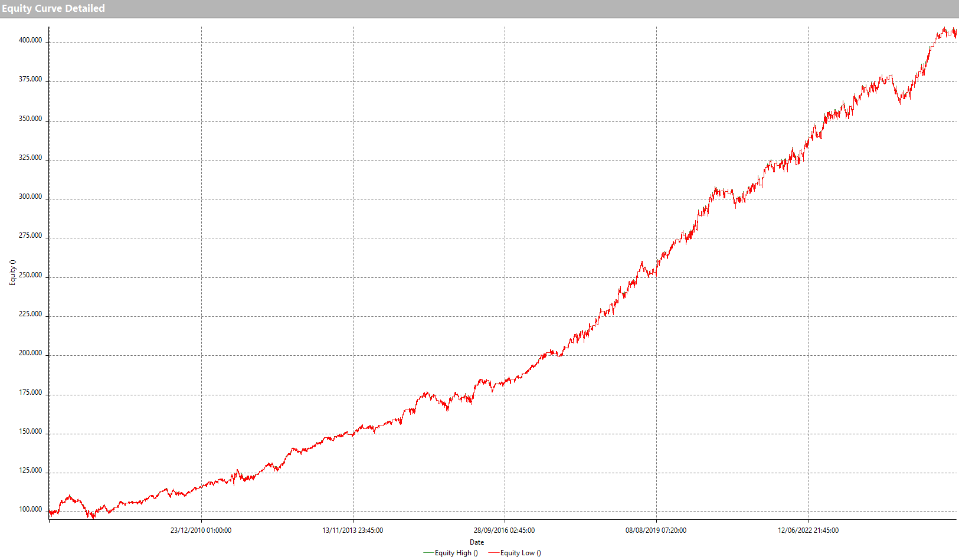Select the vertical Equity () axis title
Screen dimensions: 959x560
click(x=12, y=273)
